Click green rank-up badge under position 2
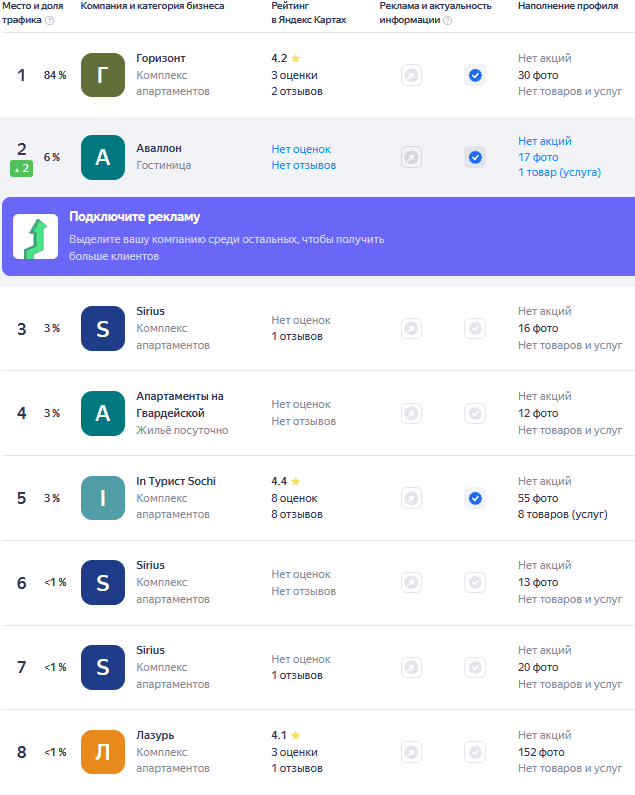 click(22, 168)
